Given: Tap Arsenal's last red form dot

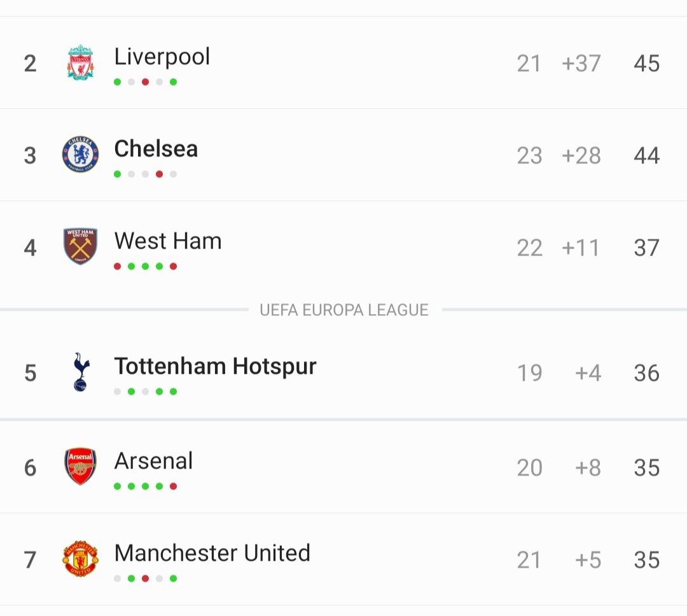Looking at the screenshot, I should [174, 486].
